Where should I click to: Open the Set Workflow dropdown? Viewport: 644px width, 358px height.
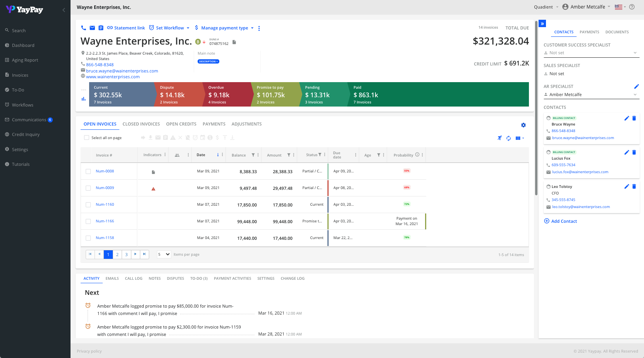[169, 28]
